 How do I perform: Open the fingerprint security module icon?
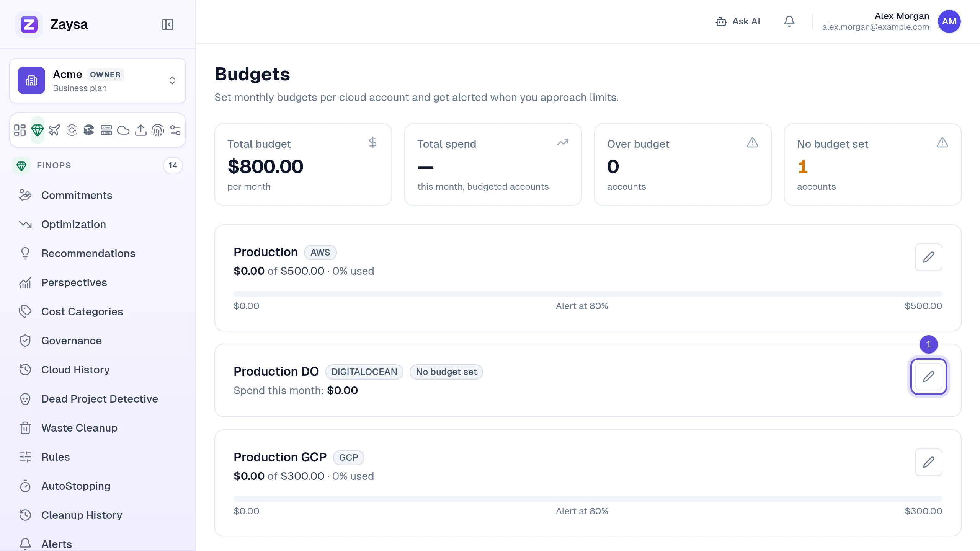click(158, 130)
